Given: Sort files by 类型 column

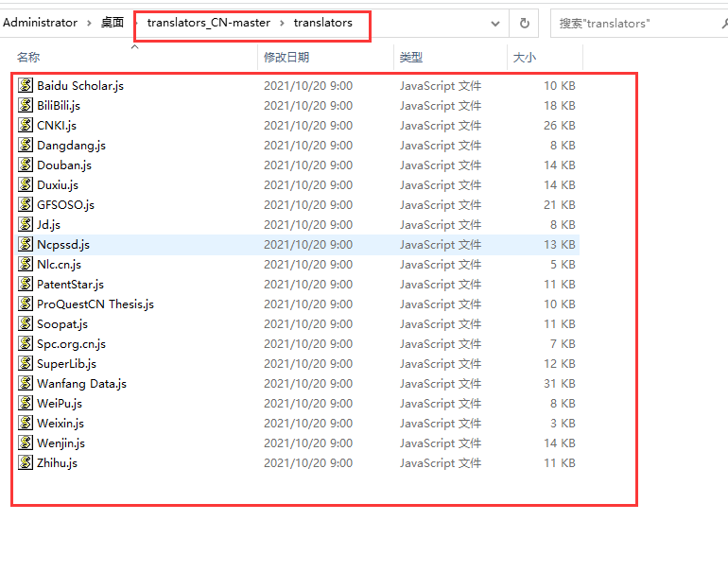Looking at the screenshot, I should click(x=410, y=57).
